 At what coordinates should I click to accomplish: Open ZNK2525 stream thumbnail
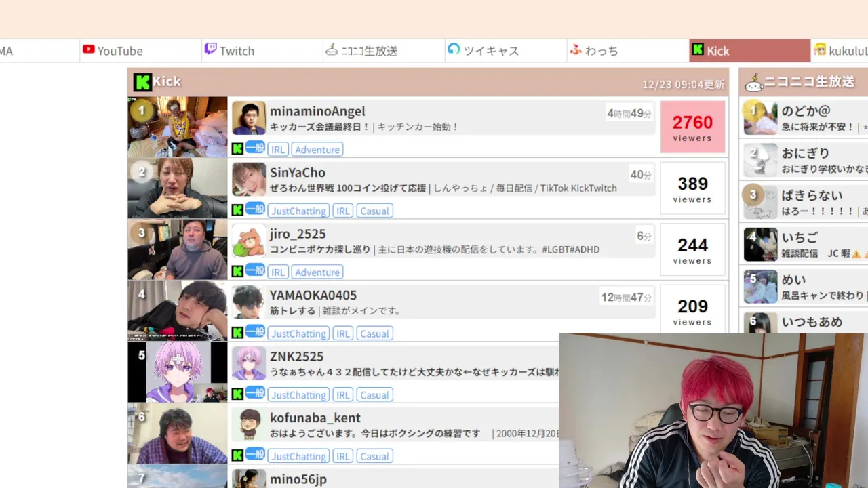[178, 372]
